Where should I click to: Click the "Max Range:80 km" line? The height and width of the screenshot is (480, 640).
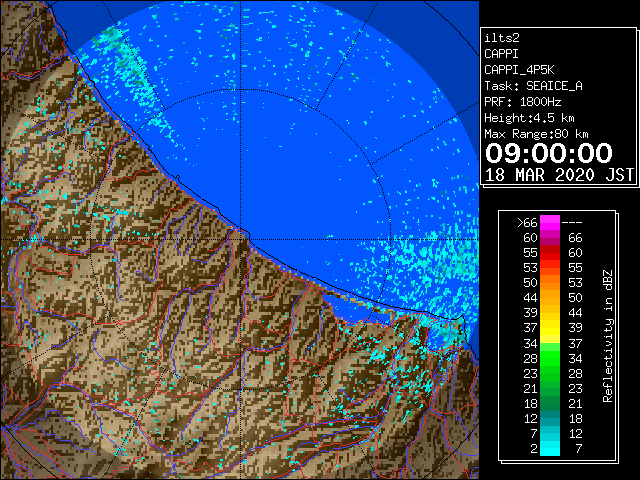[x=536, y=134]
